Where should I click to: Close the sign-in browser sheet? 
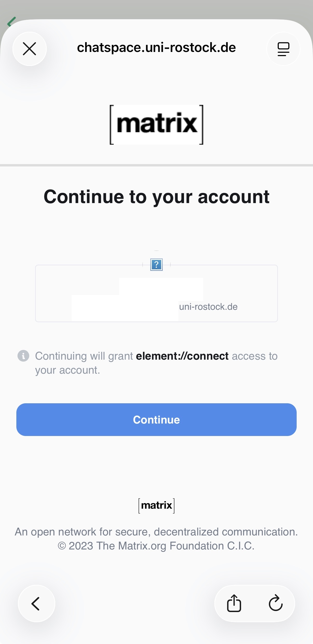point(30,49)
